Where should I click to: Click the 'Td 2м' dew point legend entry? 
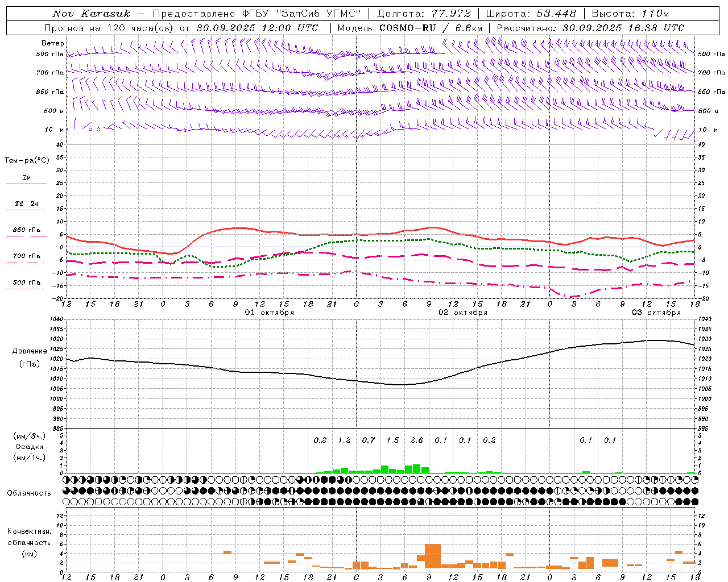tap(27, 203)
